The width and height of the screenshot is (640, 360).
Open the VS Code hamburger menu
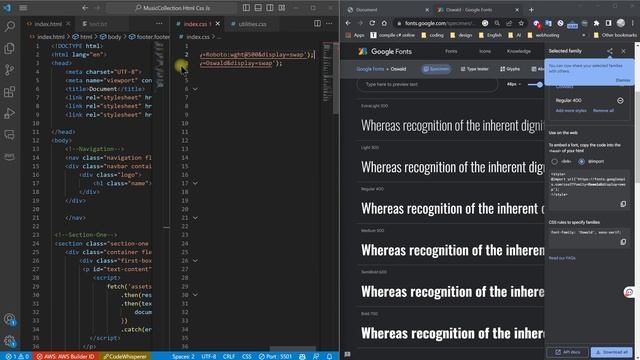(x=23, y=8)
